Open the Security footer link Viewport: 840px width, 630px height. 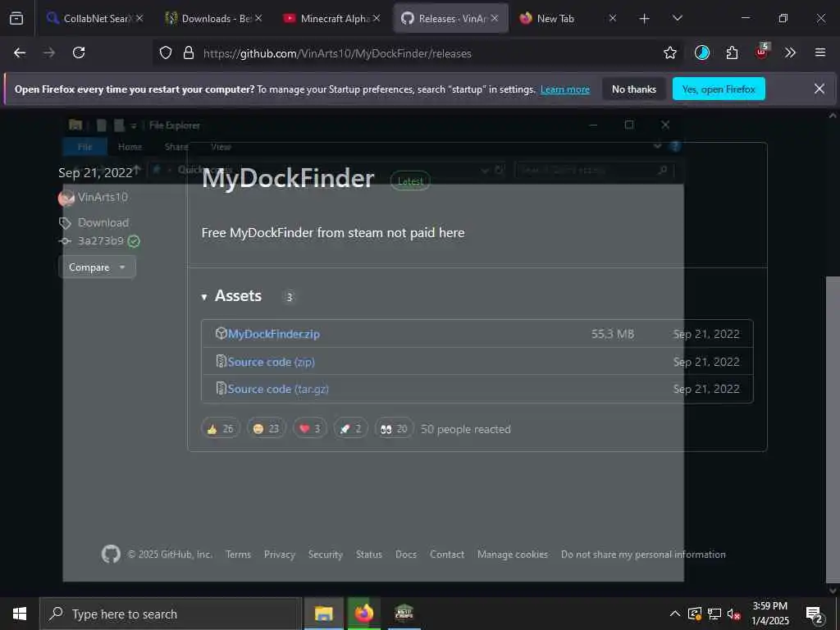[x=325, y=554]
